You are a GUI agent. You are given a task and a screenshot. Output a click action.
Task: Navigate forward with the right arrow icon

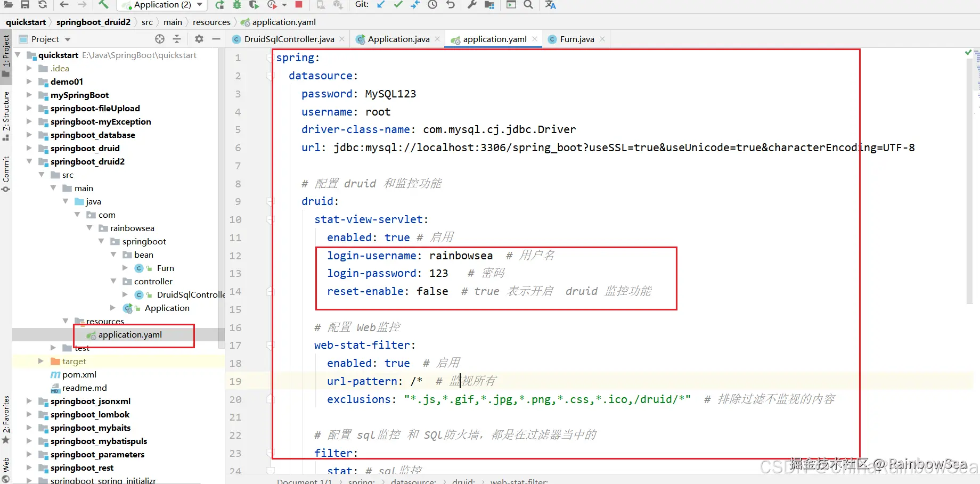coord(82,4)
